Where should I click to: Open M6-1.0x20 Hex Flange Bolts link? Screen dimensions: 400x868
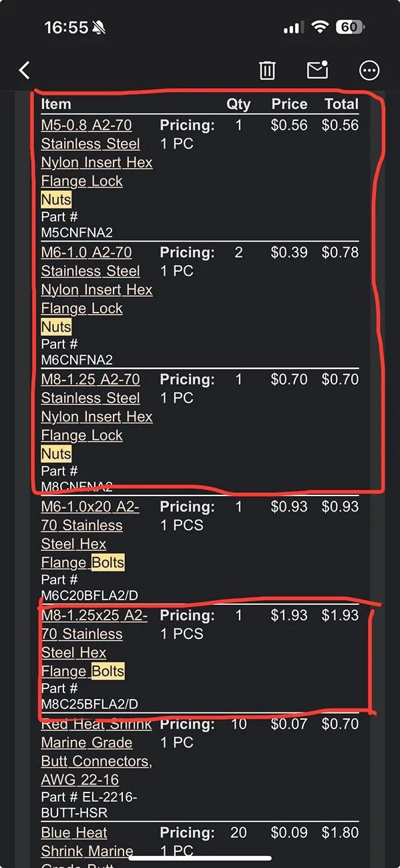point(90,535)
